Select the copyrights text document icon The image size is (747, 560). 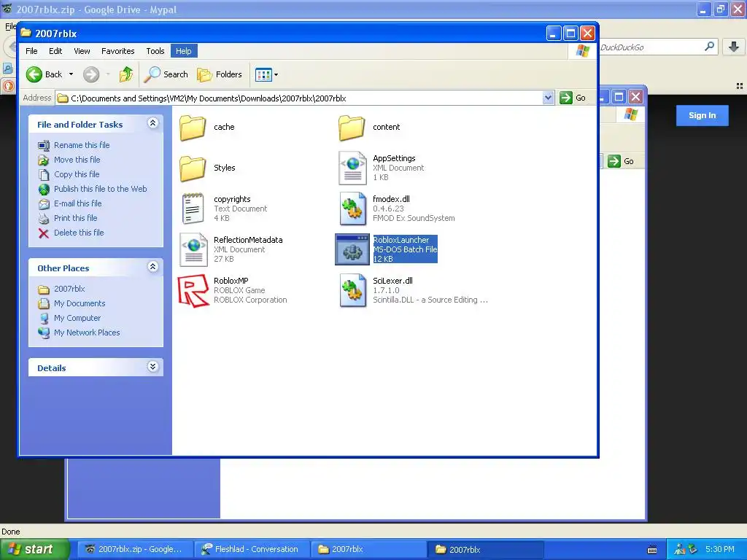[x=193, y=209]
